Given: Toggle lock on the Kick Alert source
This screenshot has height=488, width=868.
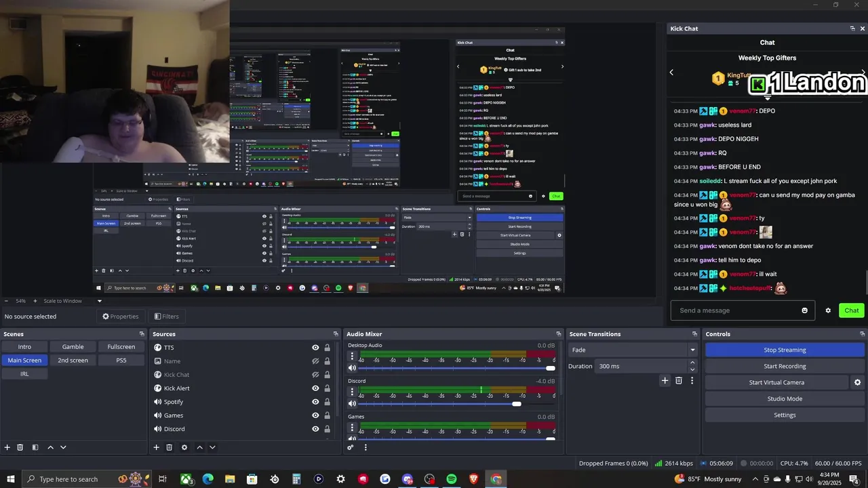Looking at the screenshot, I should click(x=327, y=388).
